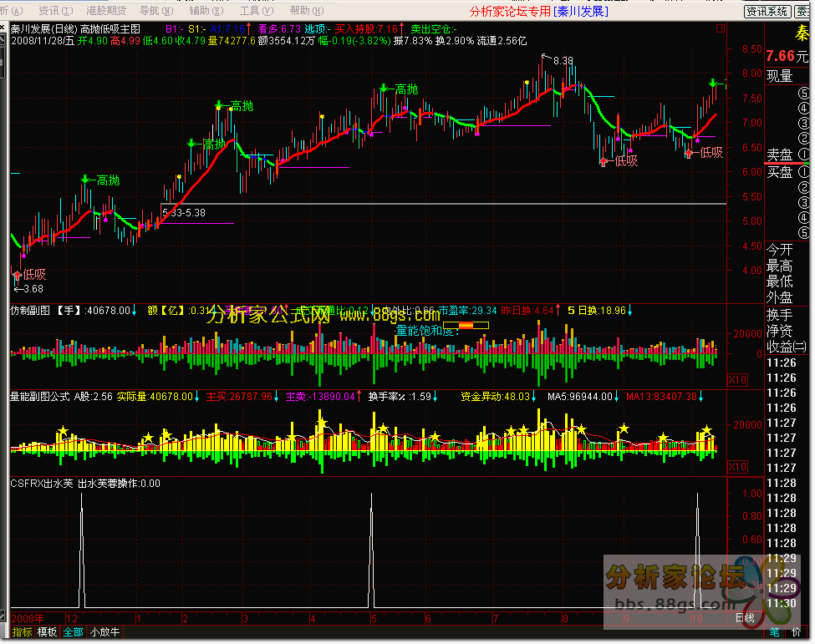This screenshot has height=644, width=815.
Task: Click the highest 高抛 arrow marker in February
Action: click(219, 105)
